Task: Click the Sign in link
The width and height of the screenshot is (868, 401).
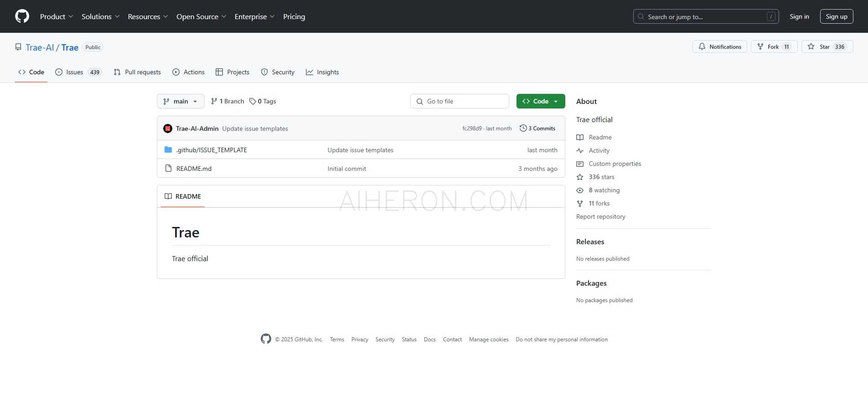Action: (x=799, y=16)
